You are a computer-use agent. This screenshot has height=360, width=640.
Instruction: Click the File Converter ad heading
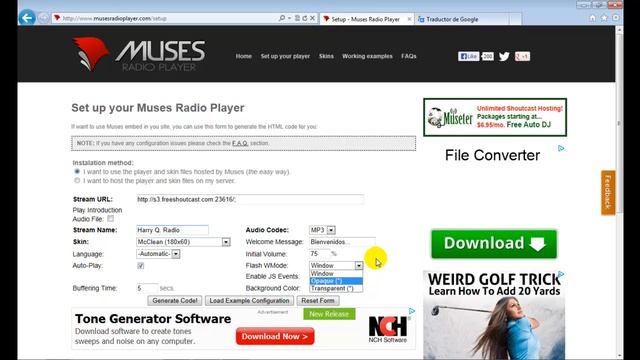click(x=492, y=156)
